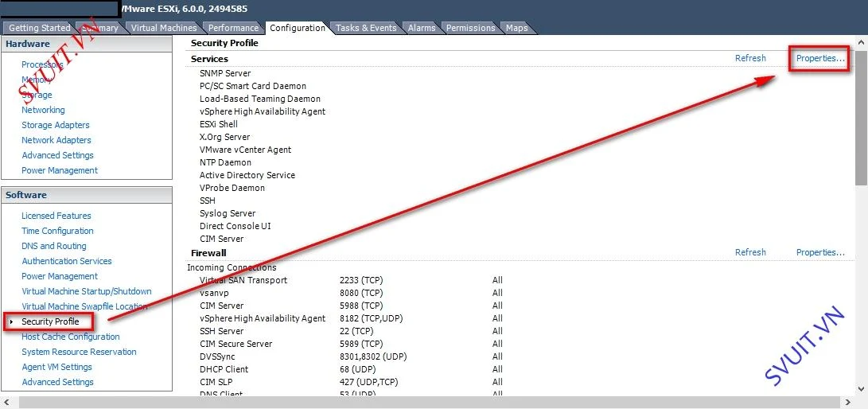
Task: Open the Tasks & Events tab
Action: point(366,28)
